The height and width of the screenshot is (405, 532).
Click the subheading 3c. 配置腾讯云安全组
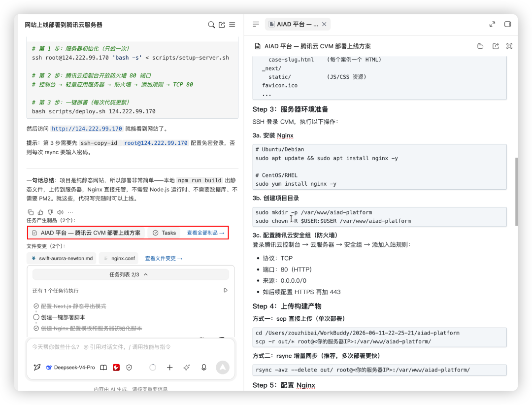(295, 235)
